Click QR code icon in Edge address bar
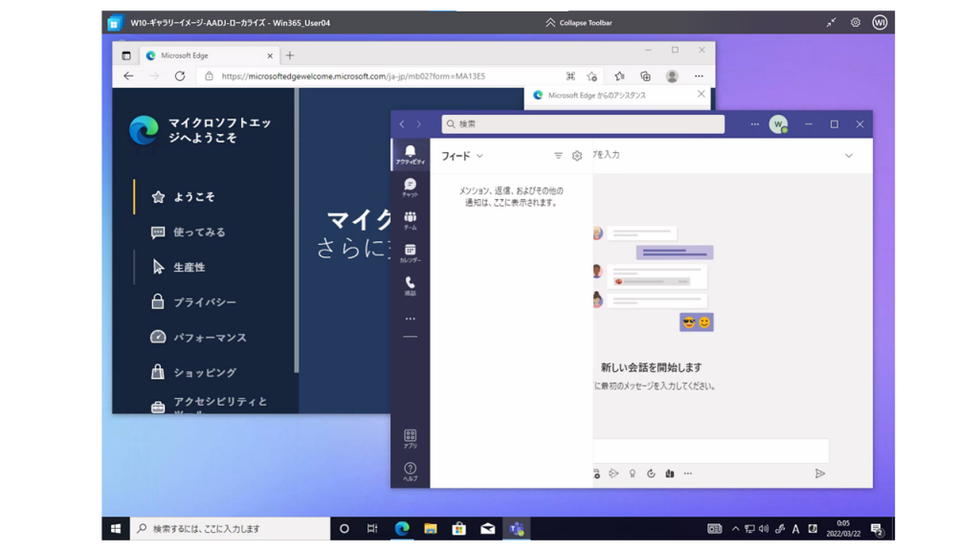 click(570, 77)
